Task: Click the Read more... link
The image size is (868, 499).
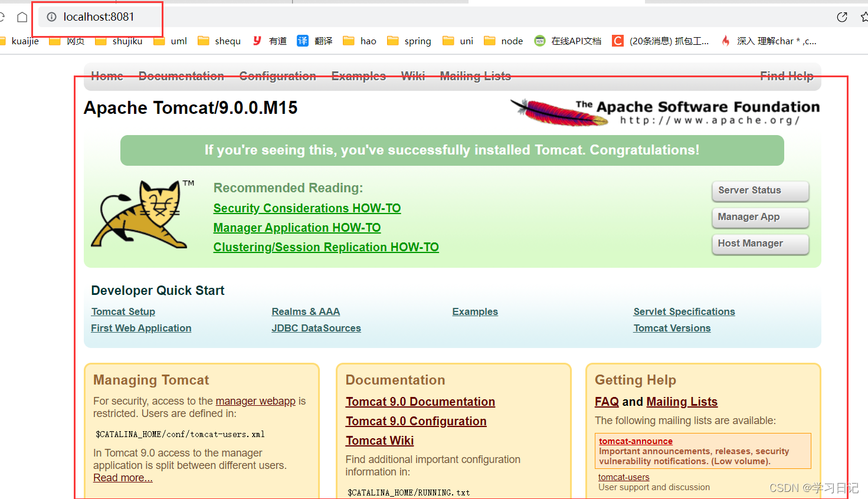Action: point(123,478)
